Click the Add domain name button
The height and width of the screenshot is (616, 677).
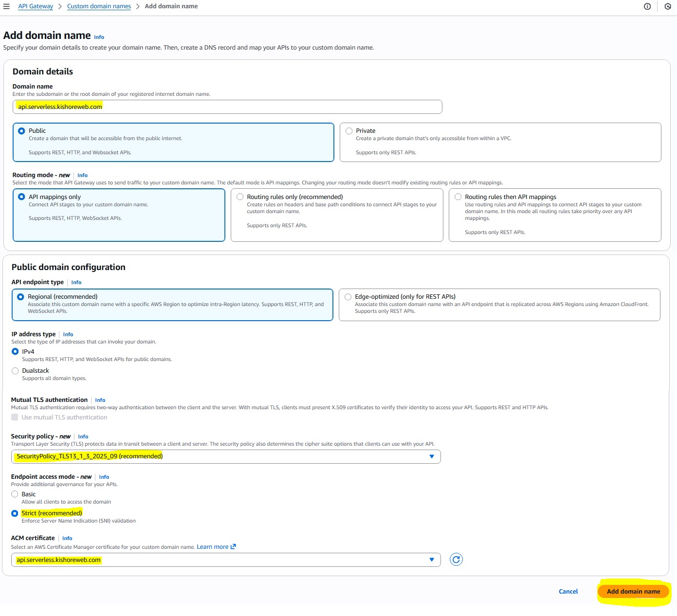coord(633,592)
